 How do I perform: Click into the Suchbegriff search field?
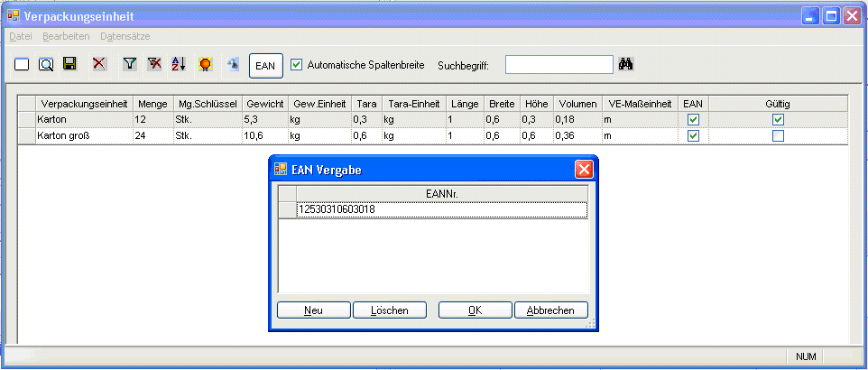[x=559, y=65]
